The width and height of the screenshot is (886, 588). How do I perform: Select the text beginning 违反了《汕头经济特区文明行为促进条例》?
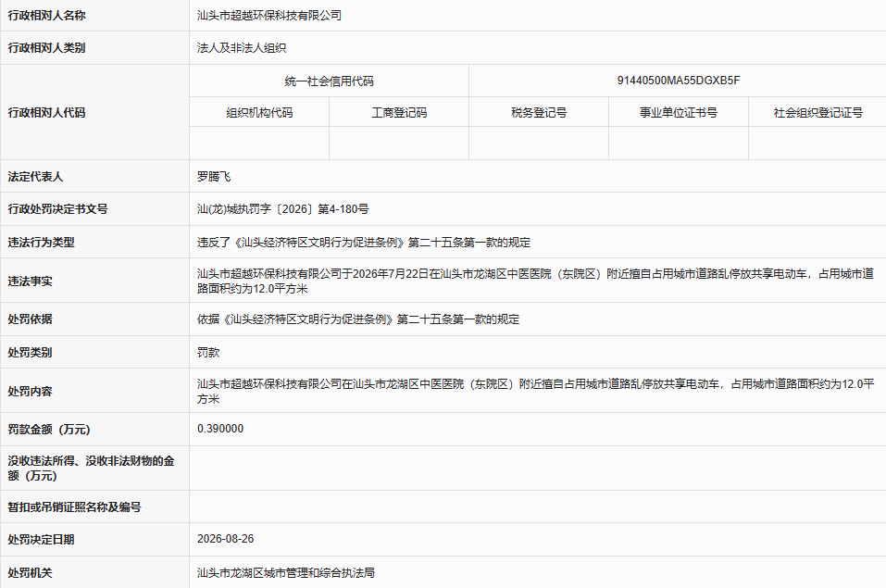pos(363,242)
